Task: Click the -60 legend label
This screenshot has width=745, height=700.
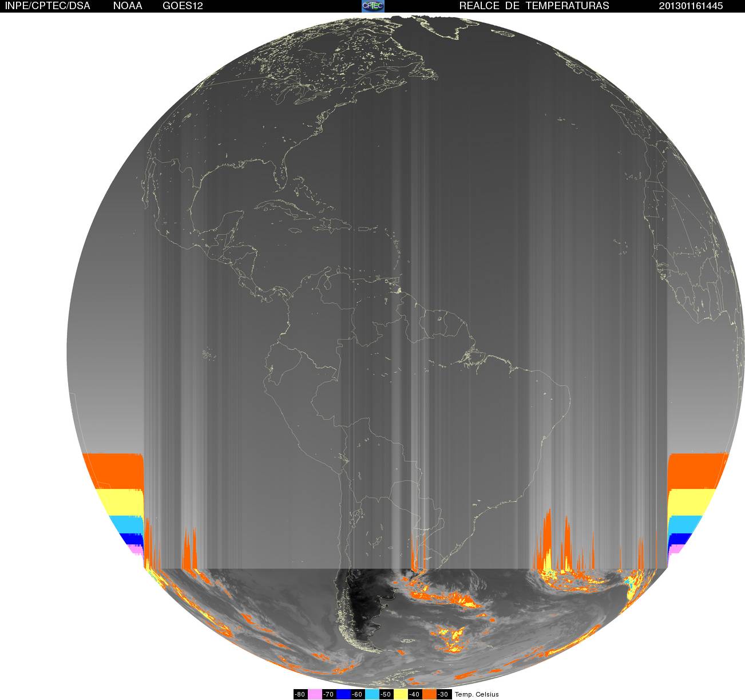Action: 357,694
